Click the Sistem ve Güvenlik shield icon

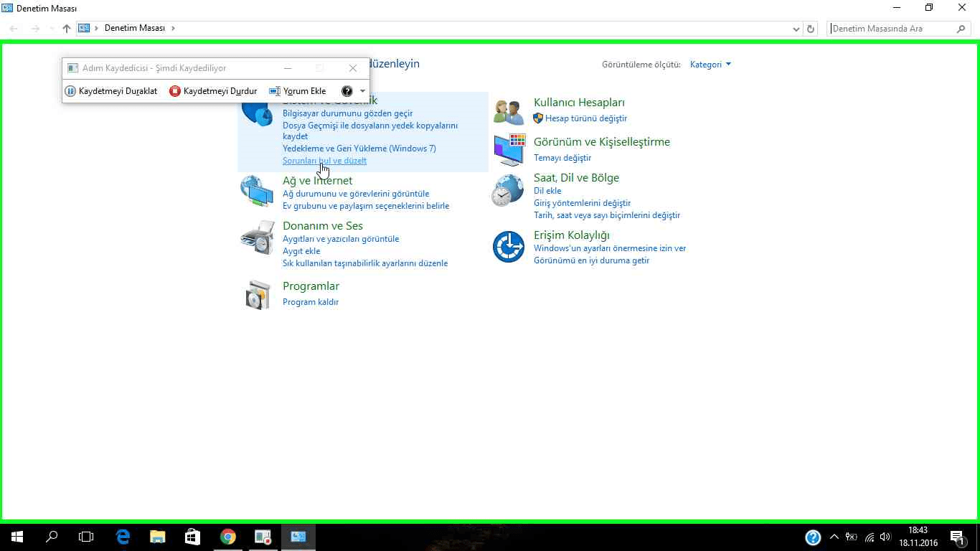257,113
